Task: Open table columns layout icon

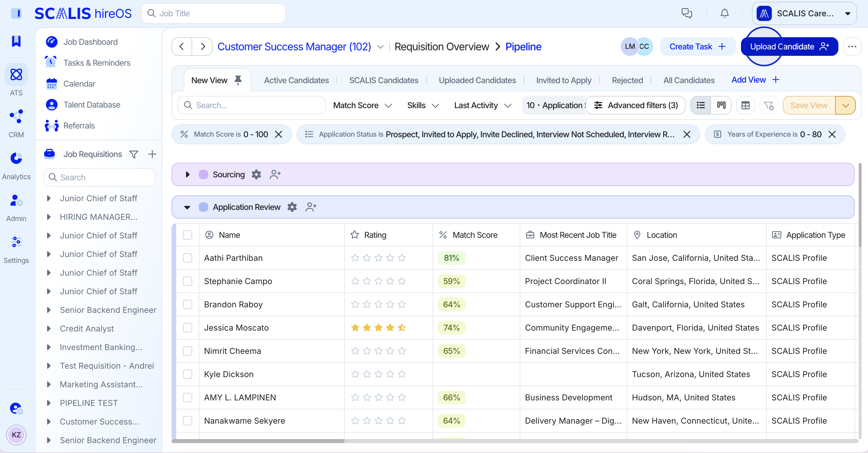Action: click(745, 106)
